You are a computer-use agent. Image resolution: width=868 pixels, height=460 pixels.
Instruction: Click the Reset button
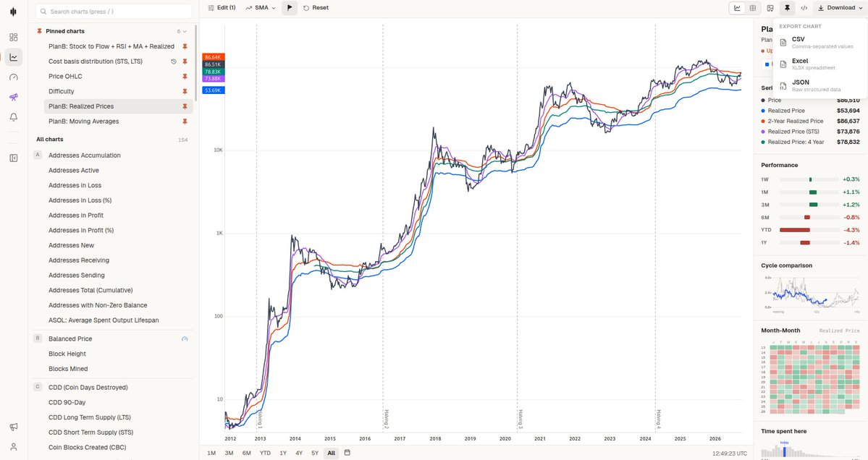click(x=316, y=8)
